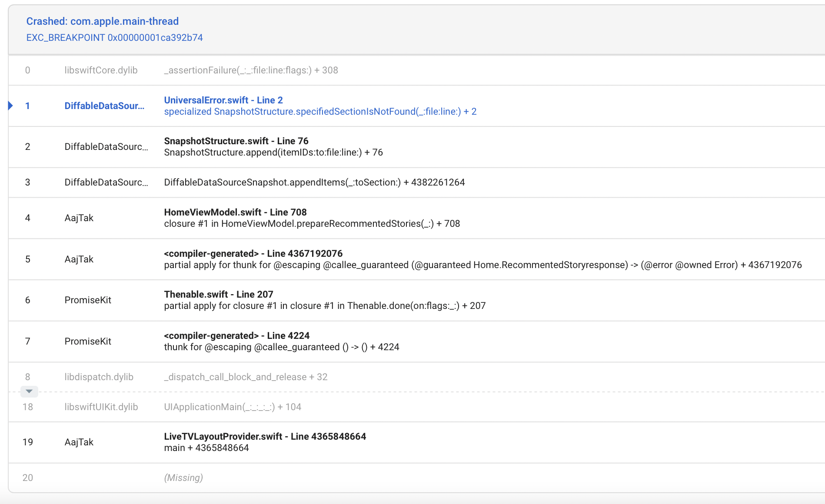Select the (Missing) frame 20 row
This screenshot has width=825, height=504.
(183, 478)
